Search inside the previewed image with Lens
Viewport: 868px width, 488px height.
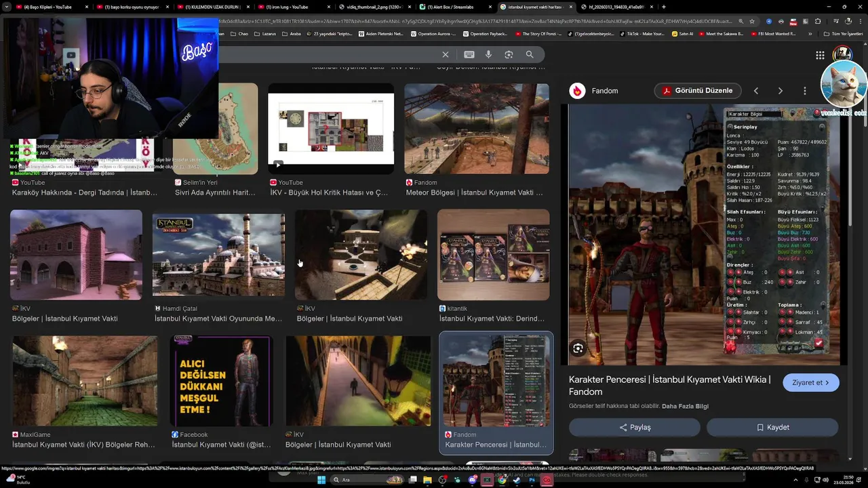(x=578, y=348)
